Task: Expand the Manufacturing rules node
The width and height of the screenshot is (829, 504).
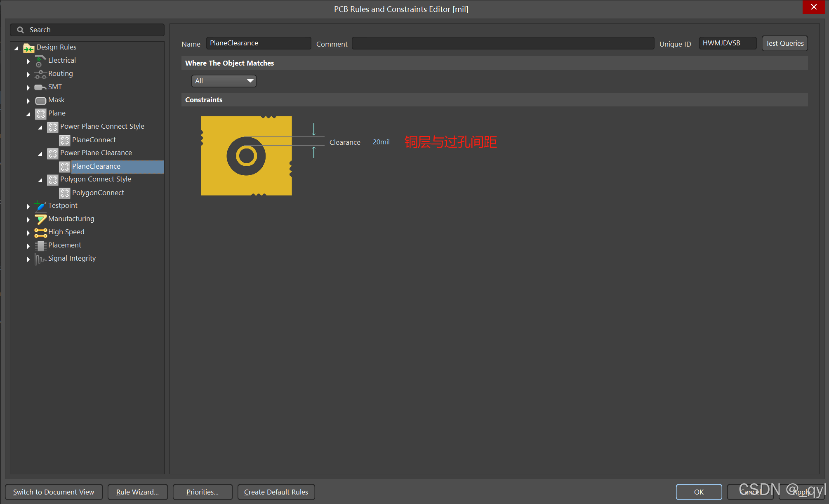Action: [28, 219]
